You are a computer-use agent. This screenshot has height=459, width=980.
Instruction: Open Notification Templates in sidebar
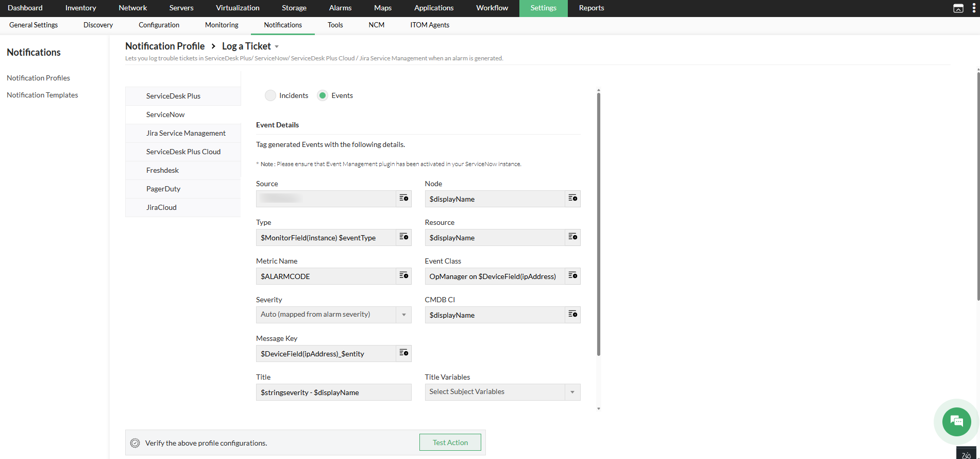43,95
